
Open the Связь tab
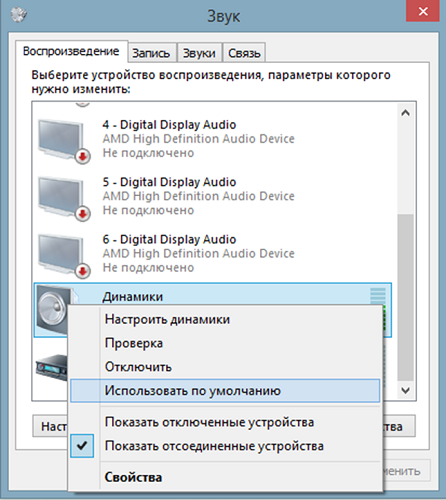[x=244, y=53]
